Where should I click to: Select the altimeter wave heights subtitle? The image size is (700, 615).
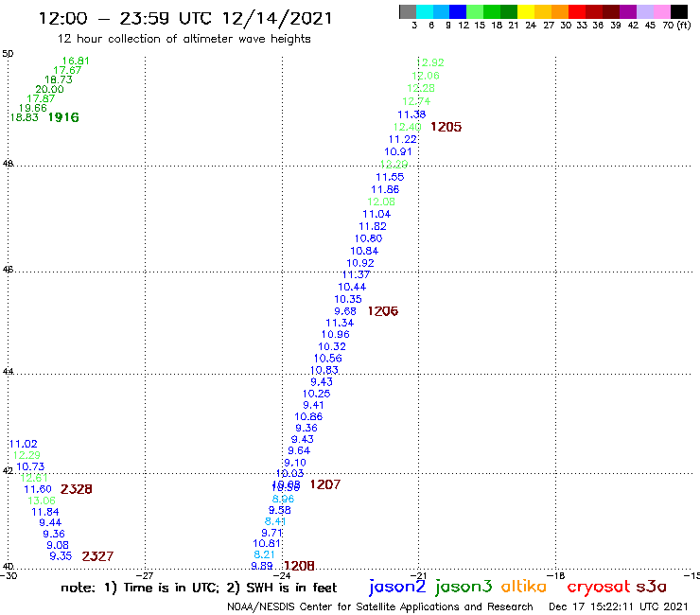click(x=184, y=39)
